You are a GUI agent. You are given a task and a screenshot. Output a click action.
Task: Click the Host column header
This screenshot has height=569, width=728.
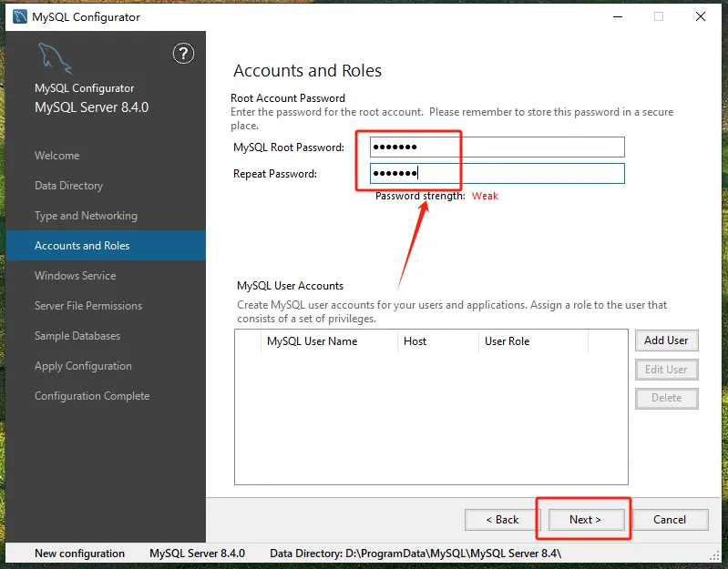[x=438, y=341]
